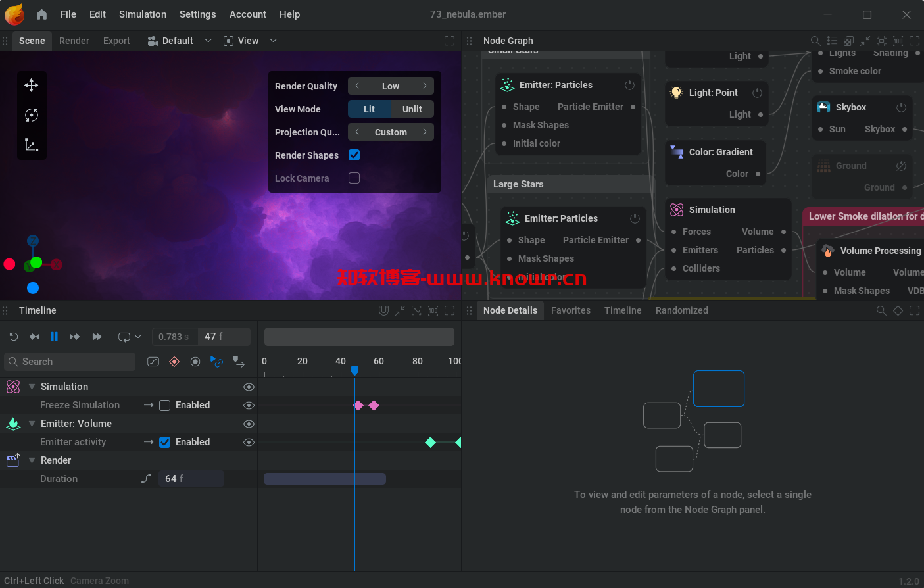Restart the simulation from the timeline controls
Viewport: 924px width, 588px height.
(13, 337)
